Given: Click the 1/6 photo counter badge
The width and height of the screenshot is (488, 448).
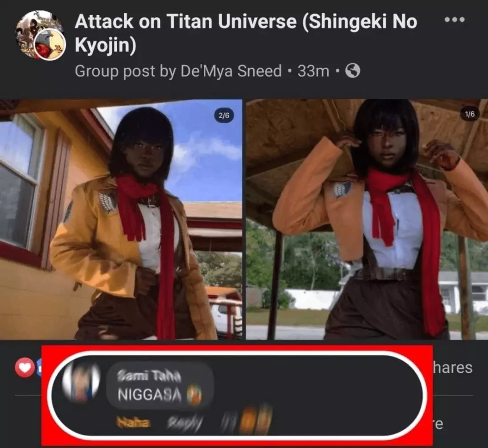Looking at the screenshot, I should [470, 114].
